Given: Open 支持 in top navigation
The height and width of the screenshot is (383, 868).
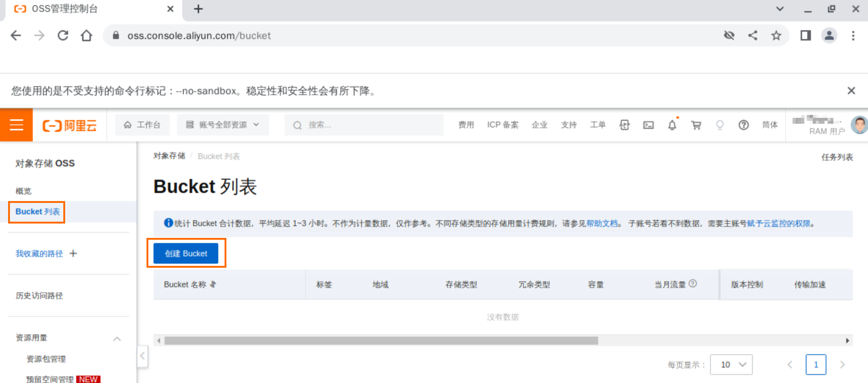Looking at the screenshot, I should (x=569, y=125).
